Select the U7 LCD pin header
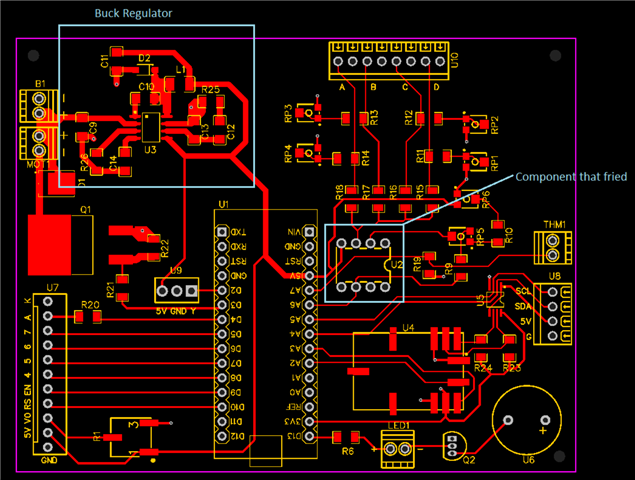 [x=49, y=374]
